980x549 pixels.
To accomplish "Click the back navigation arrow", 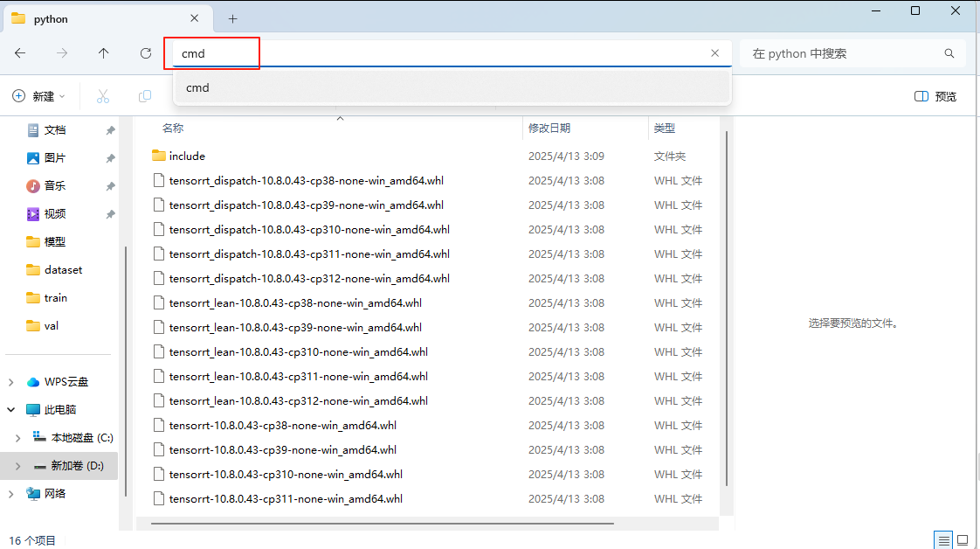I will coord(19,53).
